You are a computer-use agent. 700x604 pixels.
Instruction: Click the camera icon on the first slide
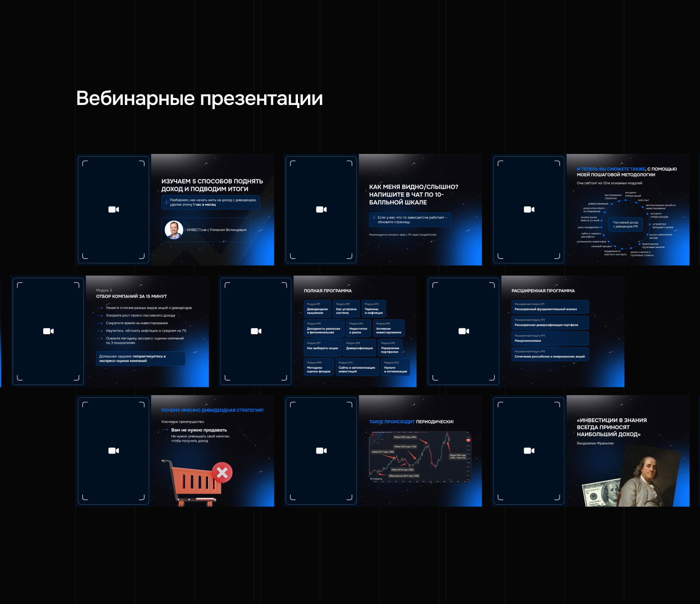coord(113,209)
